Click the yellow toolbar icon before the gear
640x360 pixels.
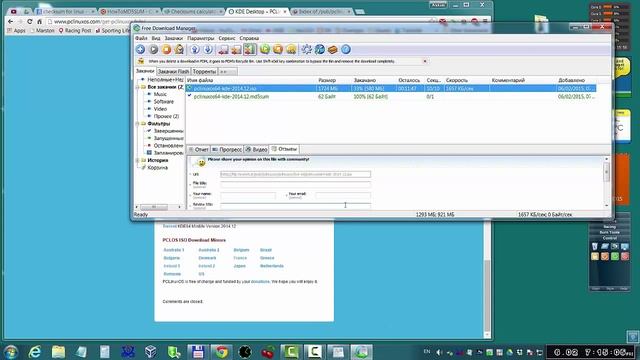(291, 49)
